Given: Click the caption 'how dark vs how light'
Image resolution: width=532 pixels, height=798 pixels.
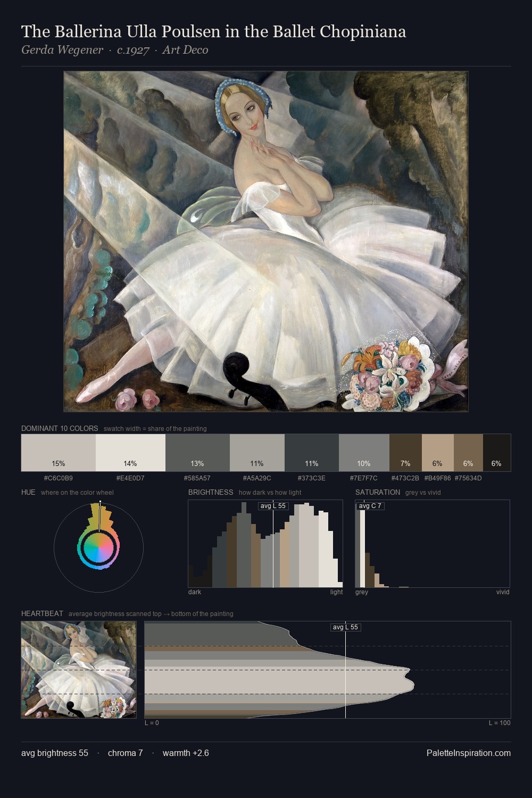Looking at the screenshot, I should click(270, 492).
